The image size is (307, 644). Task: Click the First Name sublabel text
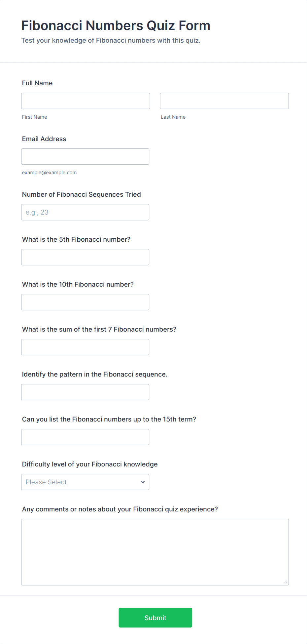(x=35, y=117)
